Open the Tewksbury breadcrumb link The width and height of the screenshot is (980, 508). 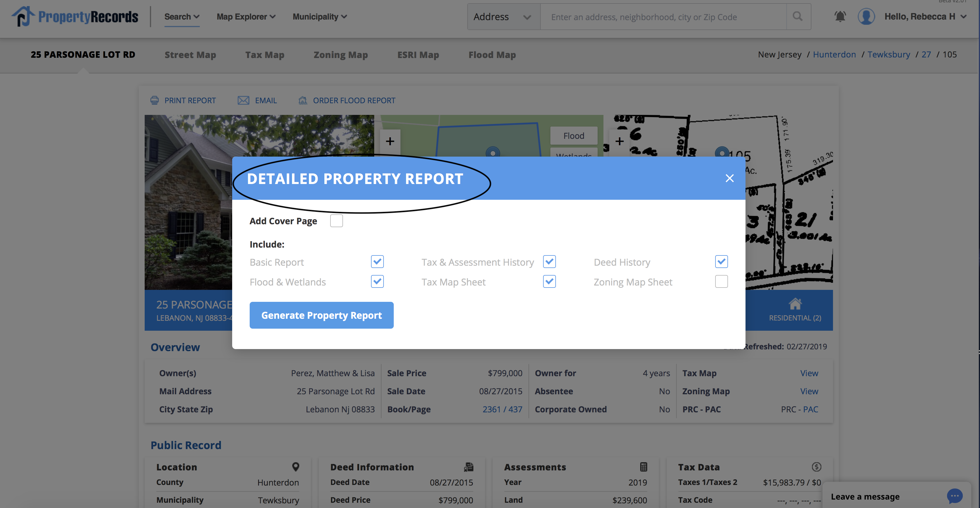pyautogui.click(x=889, y=54)
